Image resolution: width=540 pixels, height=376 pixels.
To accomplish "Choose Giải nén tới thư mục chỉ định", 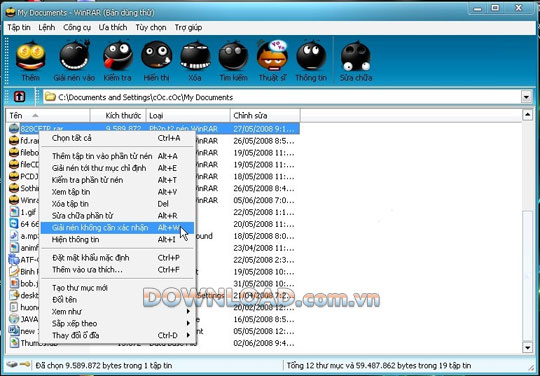I will (117, 168).
